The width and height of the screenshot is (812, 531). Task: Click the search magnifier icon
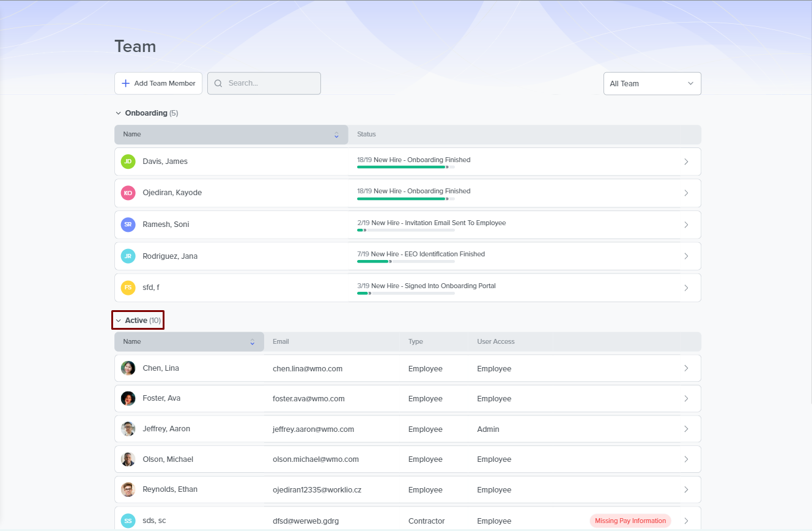click(x=218, y=84)
